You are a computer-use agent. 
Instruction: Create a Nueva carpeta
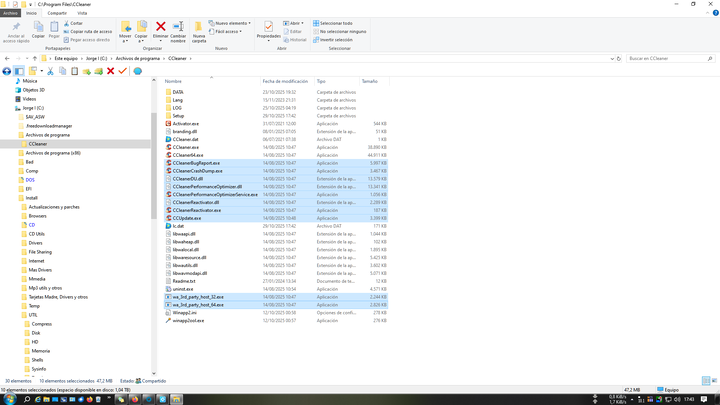199,32
